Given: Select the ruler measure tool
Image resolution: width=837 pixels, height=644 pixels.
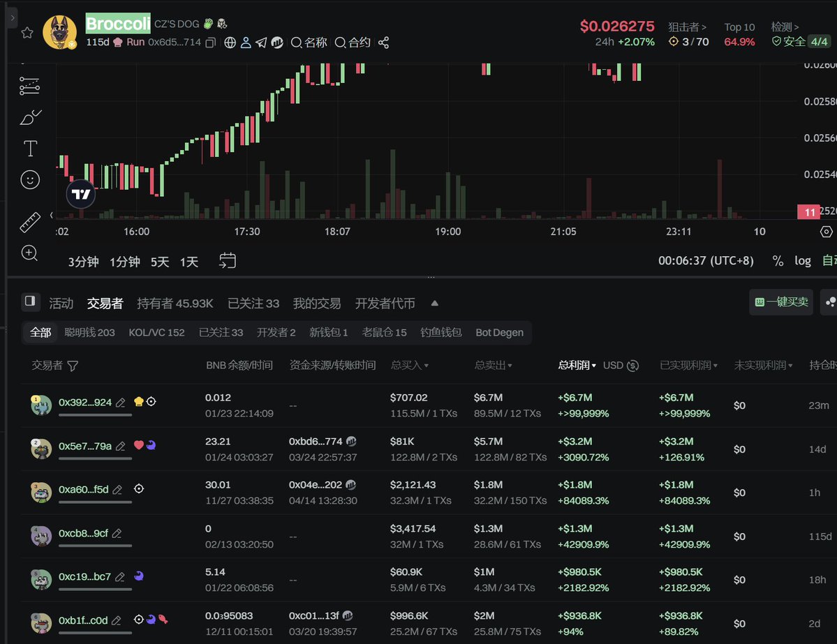Looking at the screenshot, I should click(x=30, y=222).
